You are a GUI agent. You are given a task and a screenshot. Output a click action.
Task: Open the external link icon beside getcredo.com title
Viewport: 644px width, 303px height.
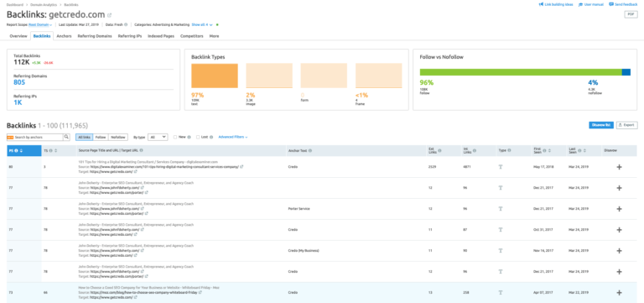tap(109, 15)
